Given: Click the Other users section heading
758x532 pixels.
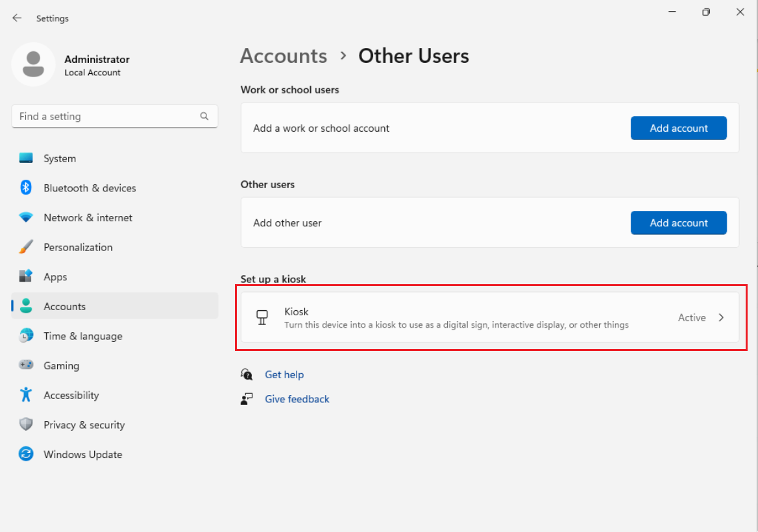Looking at the screenshot, I should tap(267, 185).
